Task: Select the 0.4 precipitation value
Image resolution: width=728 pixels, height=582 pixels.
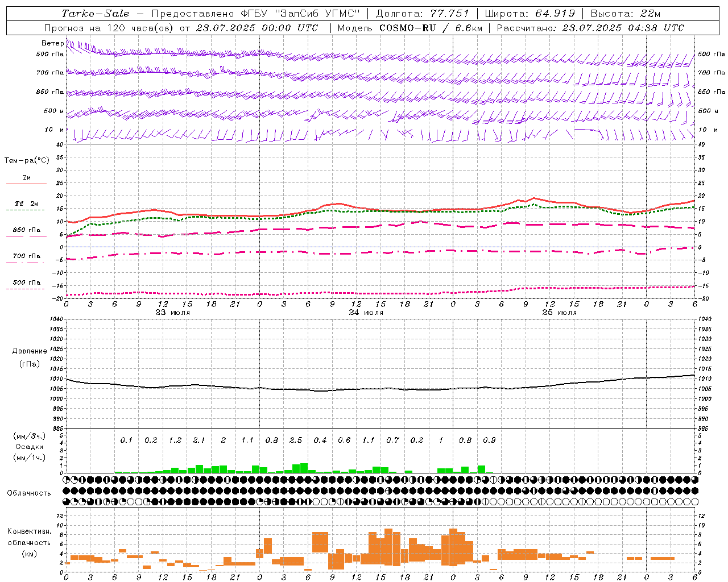Action: [x=320, y=440]
